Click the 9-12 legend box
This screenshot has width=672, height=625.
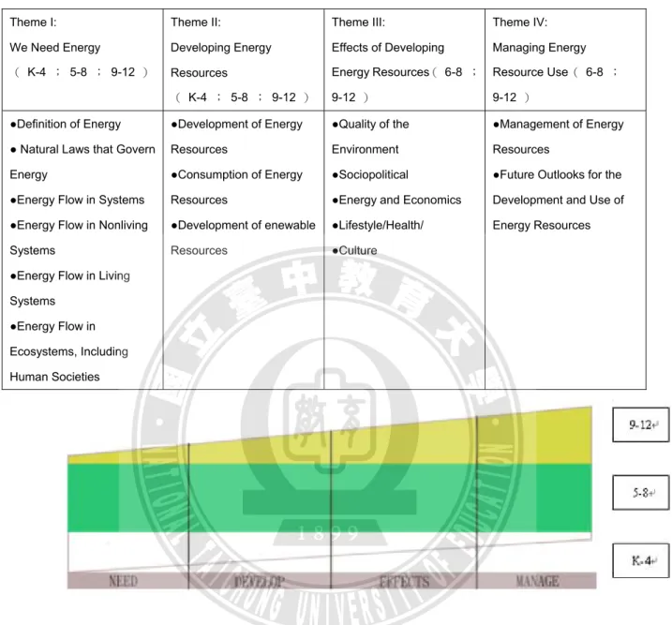(x=641, y=424)
